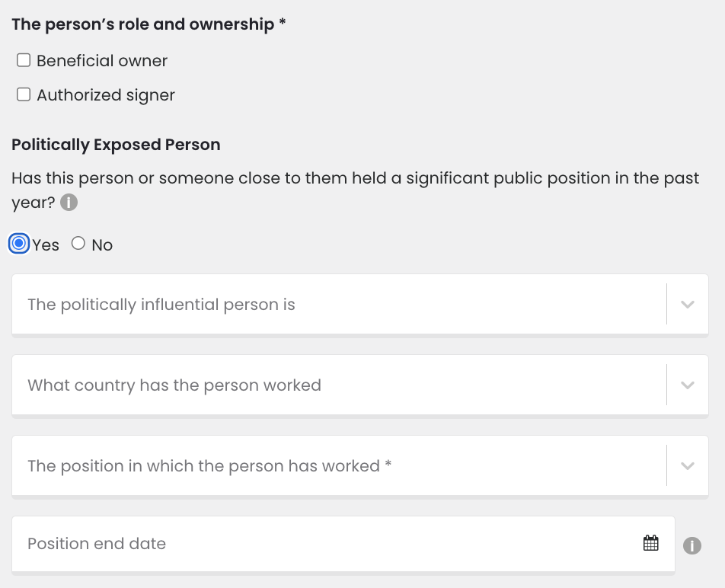Image resolution: width=725 pixels, height=588 pixels.
Task: Tick the Beneficial owner checkbox
Action: pos(24,60)
